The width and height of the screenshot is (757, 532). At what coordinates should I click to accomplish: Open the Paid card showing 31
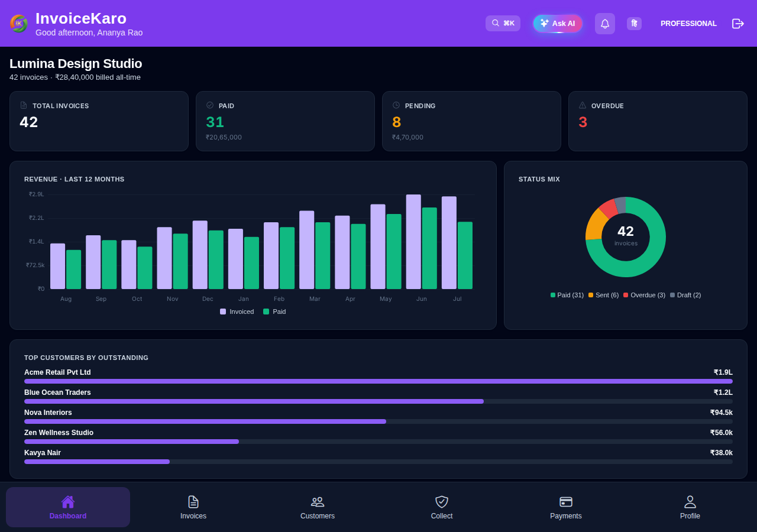285,121
